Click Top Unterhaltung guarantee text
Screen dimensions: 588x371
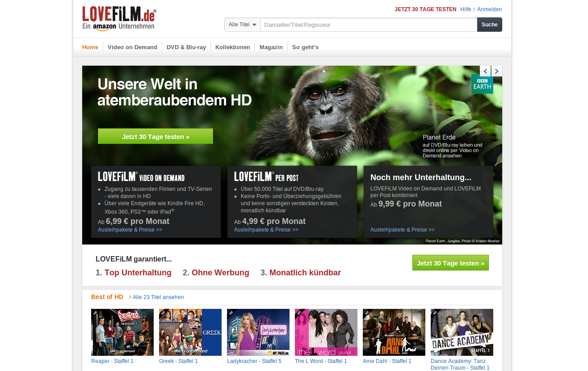(x=138, y=273)
